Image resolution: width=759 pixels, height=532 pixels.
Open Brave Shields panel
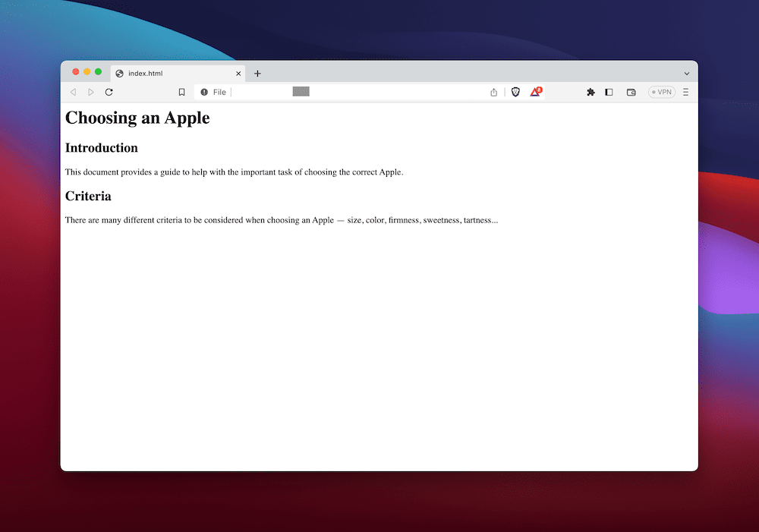(x=515, y=92)
